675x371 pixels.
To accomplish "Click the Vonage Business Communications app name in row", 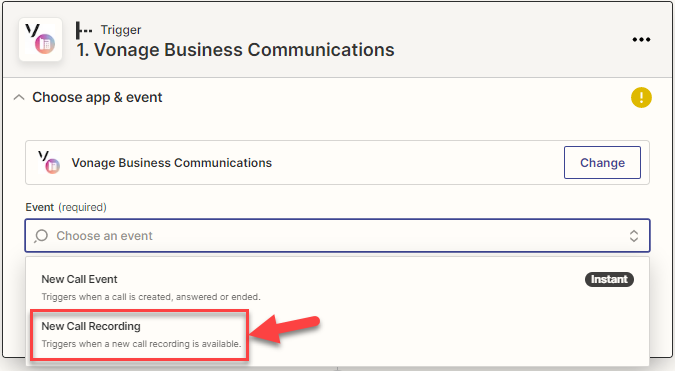I will pyautogui.click(x=172, y=163).
